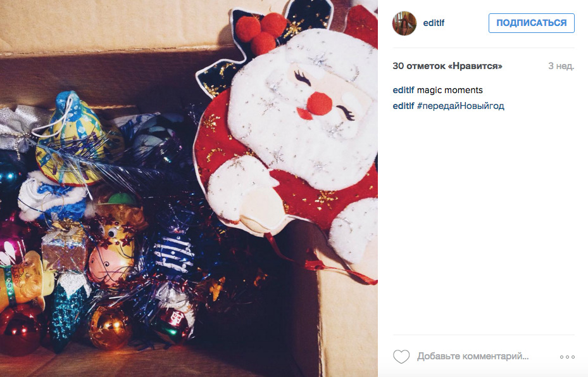The width and height of the screenshot is (588, 377).
Task: Click the magic moments caption text
Action: click(449, 90)
